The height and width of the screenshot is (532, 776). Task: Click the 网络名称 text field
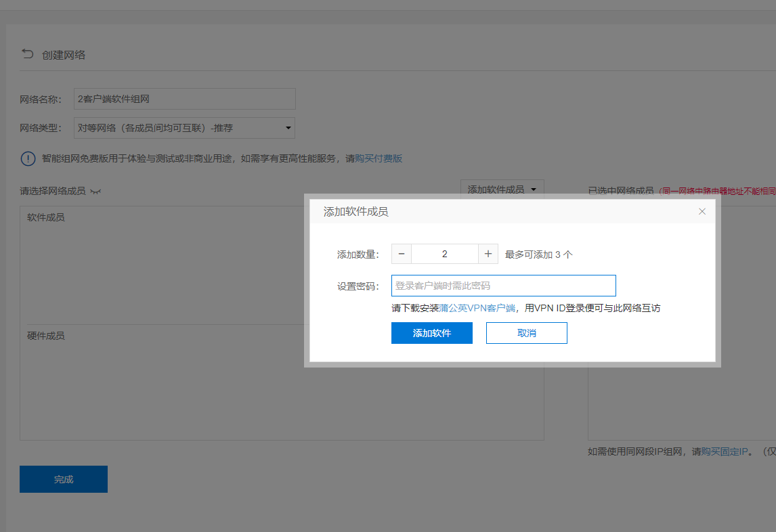(x=184, y=98)
